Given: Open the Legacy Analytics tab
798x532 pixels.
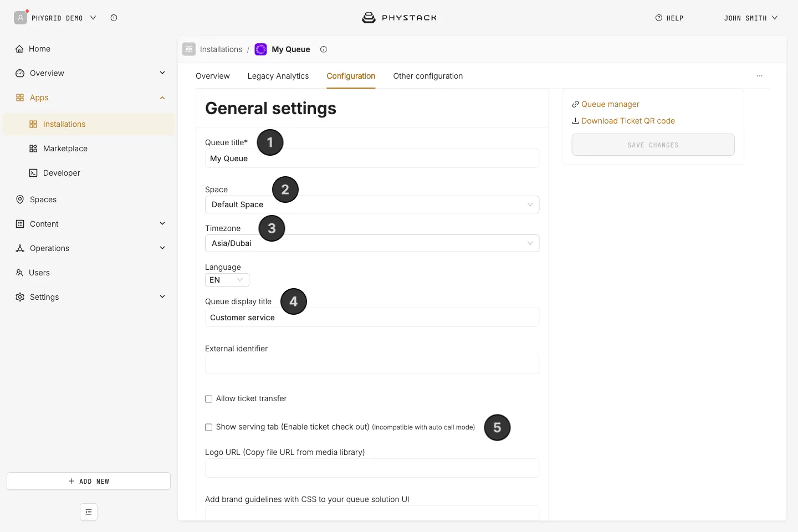Looking at the screenshot, I should tap(278, 76).
